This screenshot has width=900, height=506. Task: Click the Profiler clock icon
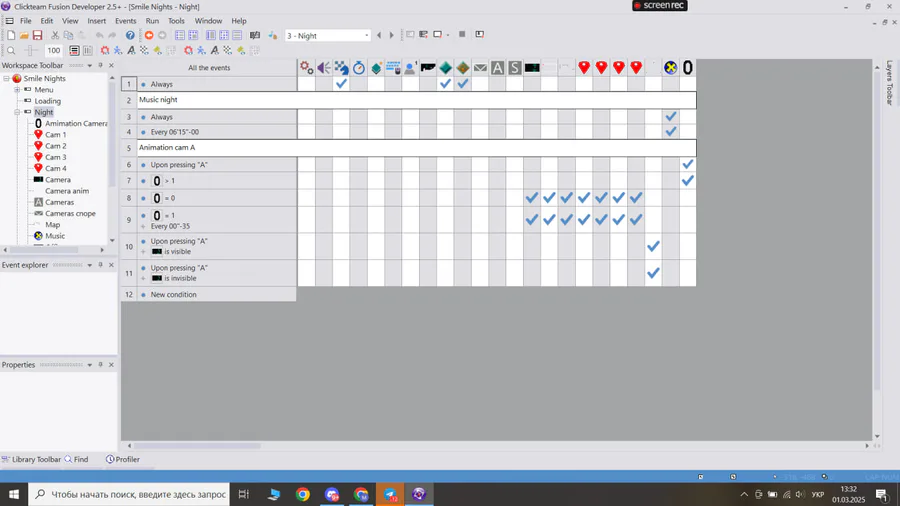tap(110, 459)
